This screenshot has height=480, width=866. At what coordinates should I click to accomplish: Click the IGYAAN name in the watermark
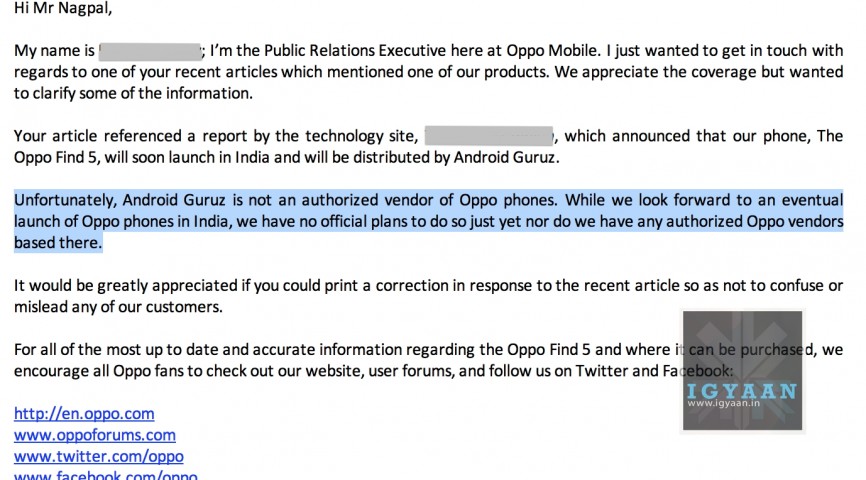coord(742,392)
